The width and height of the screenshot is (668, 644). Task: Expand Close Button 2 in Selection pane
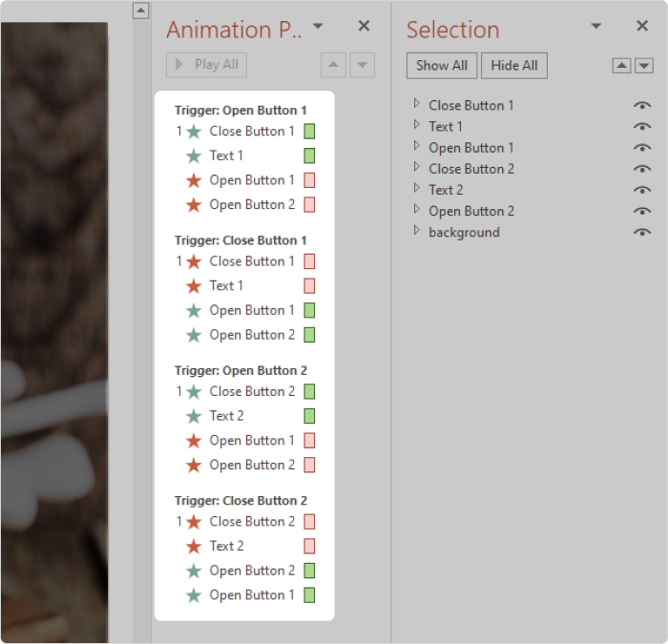point(417,167)
